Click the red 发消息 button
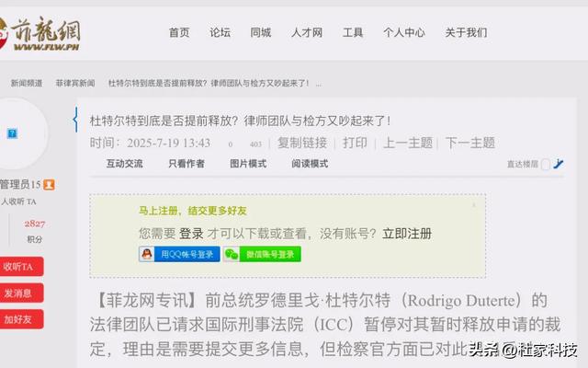Viewport: 588px width, 368px height. tap(21, 293)
